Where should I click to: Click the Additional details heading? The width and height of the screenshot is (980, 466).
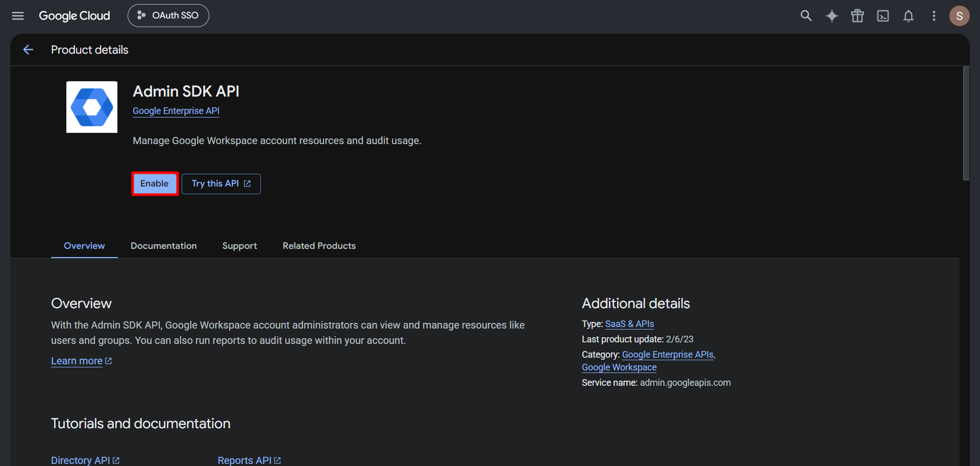point(636,304)
